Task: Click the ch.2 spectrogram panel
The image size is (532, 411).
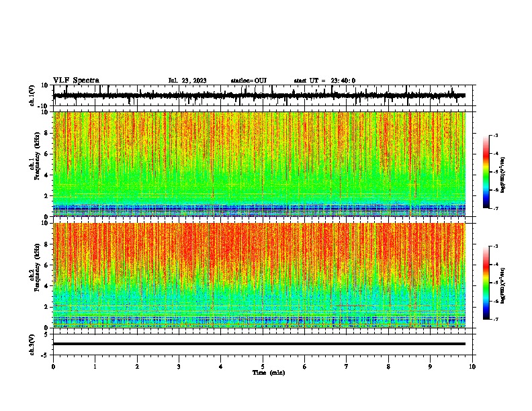Action: tap(259, 275)
